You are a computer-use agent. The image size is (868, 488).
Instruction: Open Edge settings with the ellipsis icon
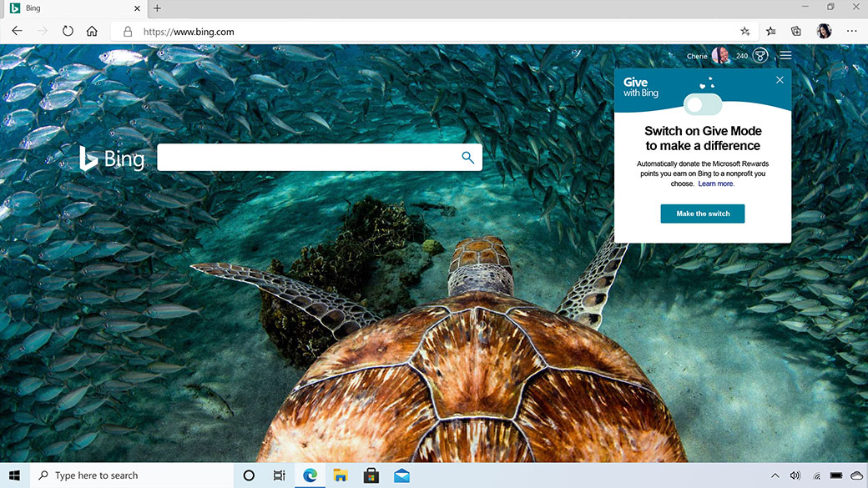click(x=851, y=31)
